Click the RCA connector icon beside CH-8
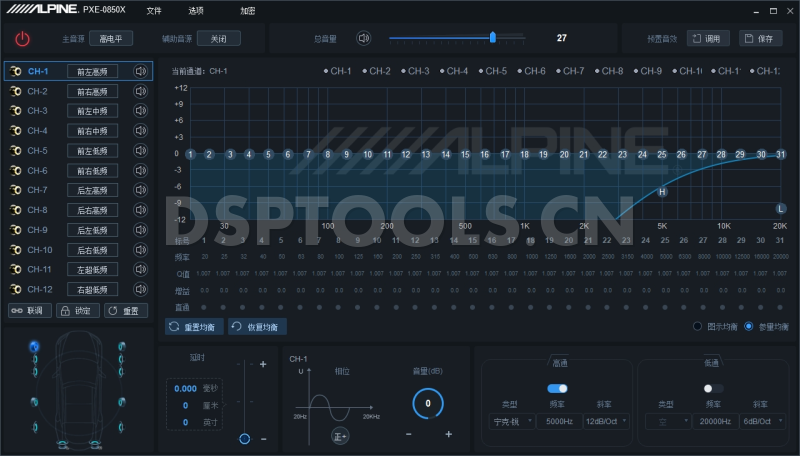Viewport: 800px width, 456px height. (16, 210)
